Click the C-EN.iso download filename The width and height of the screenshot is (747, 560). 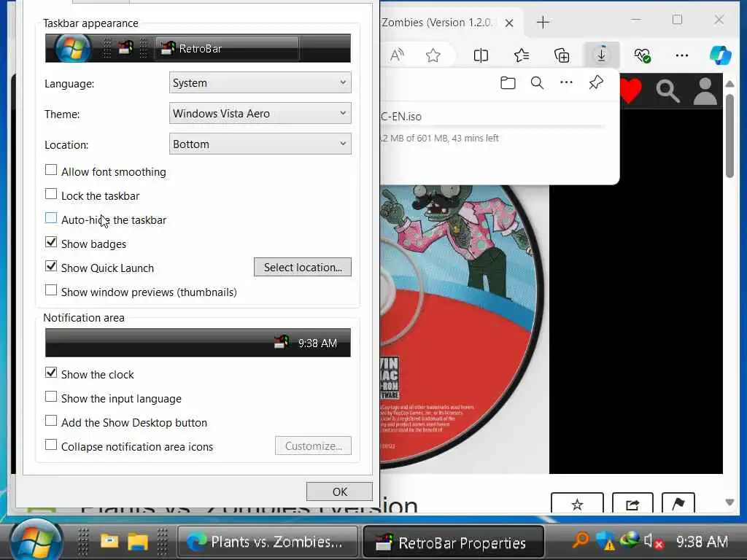pyautogui.click(x=401, y=116)
